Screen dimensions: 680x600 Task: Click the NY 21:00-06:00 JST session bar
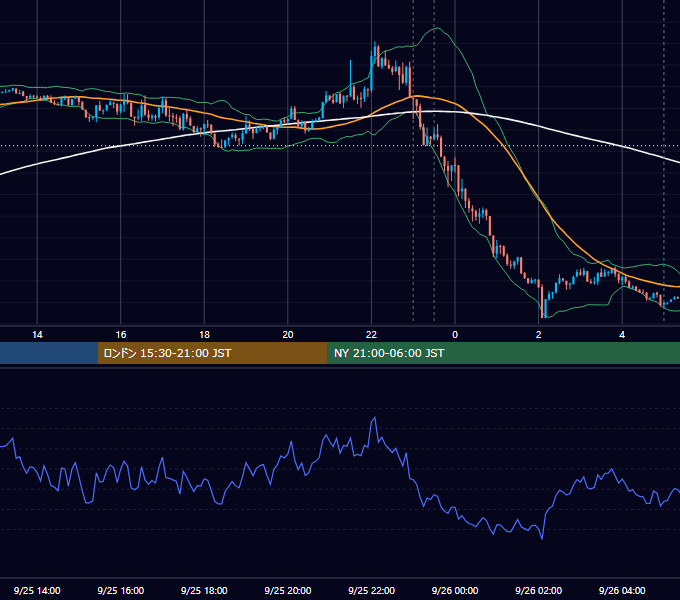coord(503,353)
